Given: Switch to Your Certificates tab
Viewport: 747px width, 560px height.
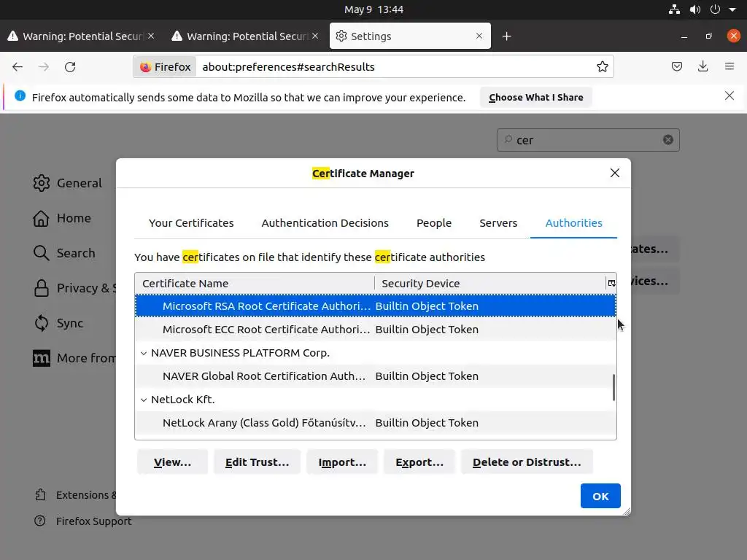Looking at the screenshot, I should pyautogui.click(x=191, y=223).
